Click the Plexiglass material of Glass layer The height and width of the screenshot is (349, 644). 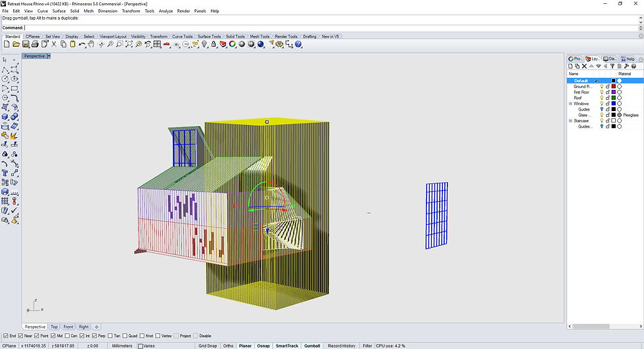pos(630,115)
